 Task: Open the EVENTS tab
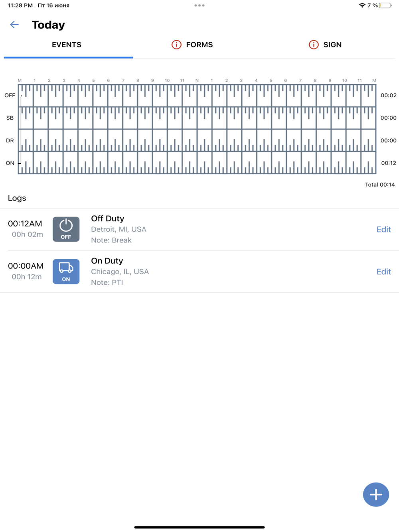click(x=67, y=45)
